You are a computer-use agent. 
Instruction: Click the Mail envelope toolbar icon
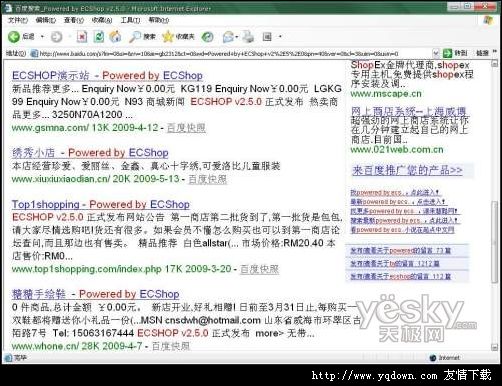tap(228, 37)
